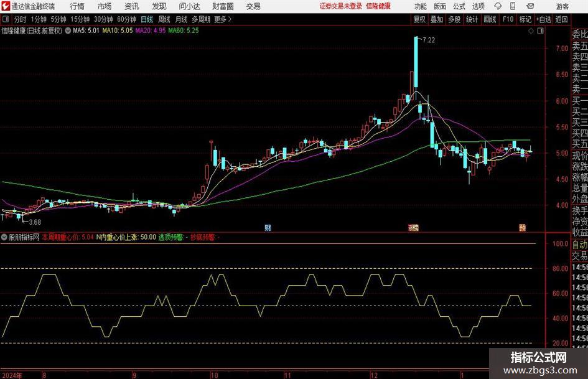Select the 60分钟 period tab
Viewport: 588px width, 379px height.
(126, 19)
